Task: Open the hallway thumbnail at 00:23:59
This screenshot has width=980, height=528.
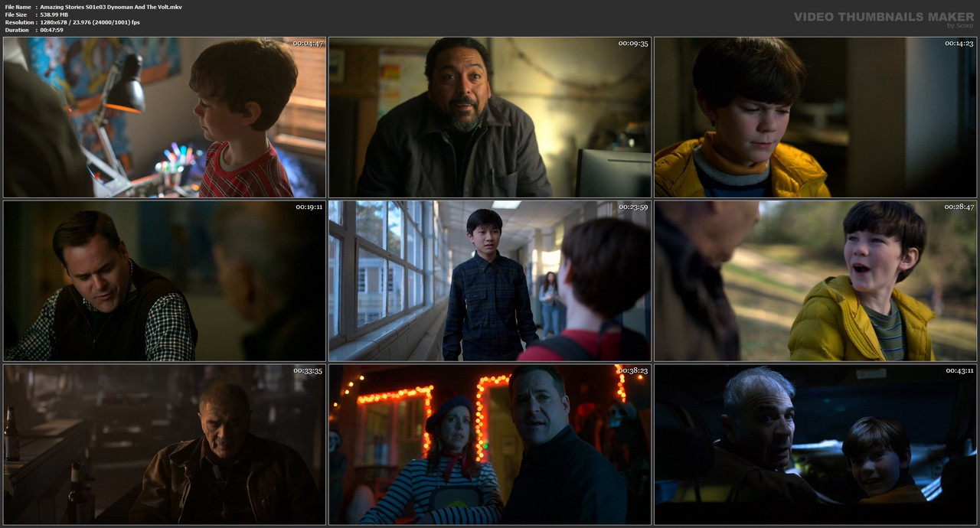Action: click(x=490, y=281)
